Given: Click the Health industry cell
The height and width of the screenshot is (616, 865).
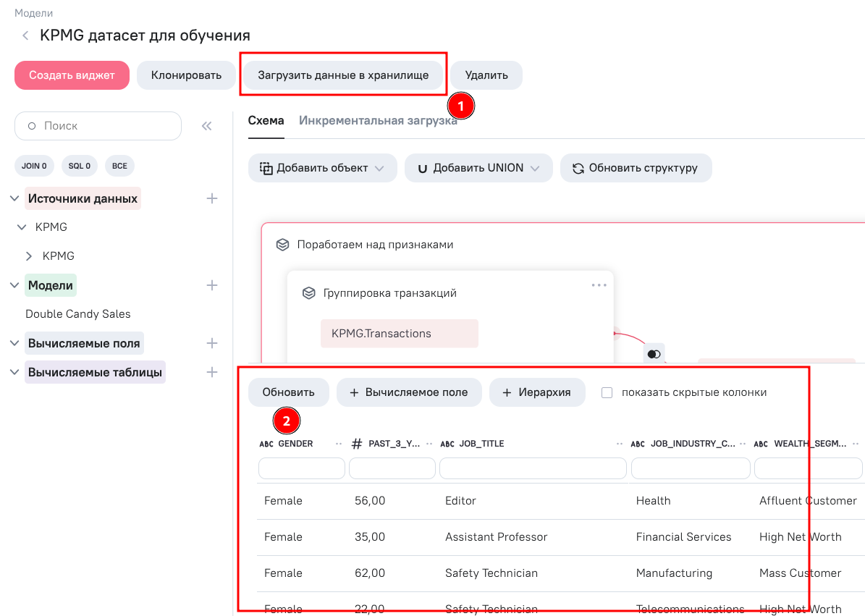Looking at the screenshot, I should coord(653,501).
